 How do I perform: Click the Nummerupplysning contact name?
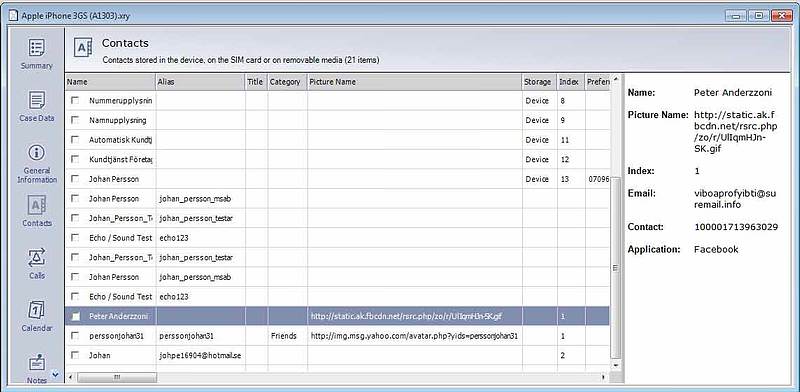tap(120, 101)
